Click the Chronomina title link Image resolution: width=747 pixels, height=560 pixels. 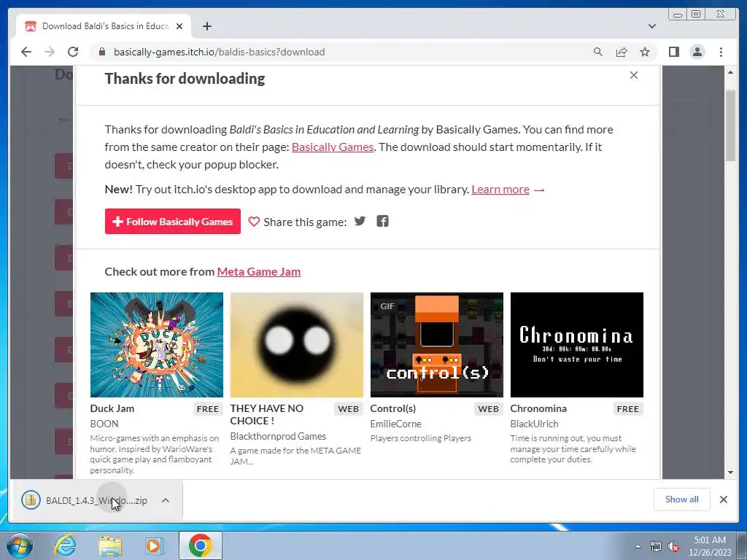538,408
